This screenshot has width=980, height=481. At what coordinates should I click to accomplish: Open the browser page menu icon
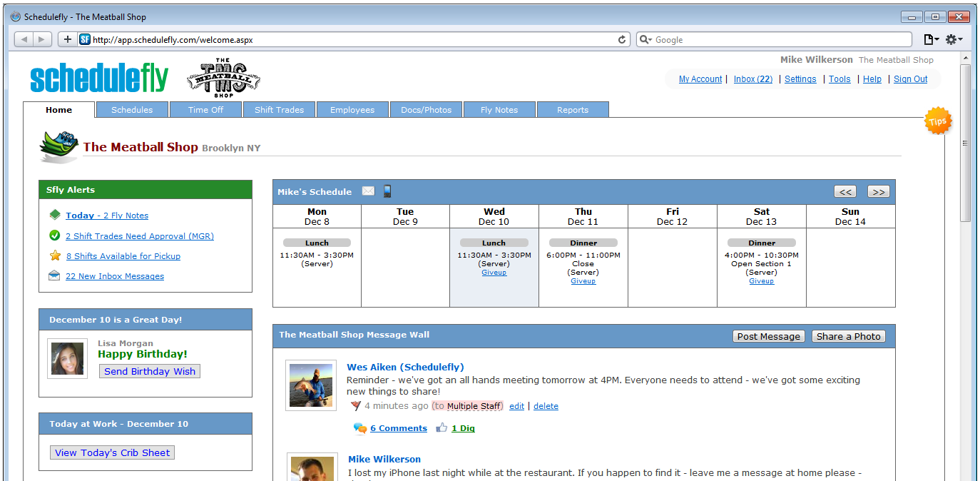[x=931, y=40]
